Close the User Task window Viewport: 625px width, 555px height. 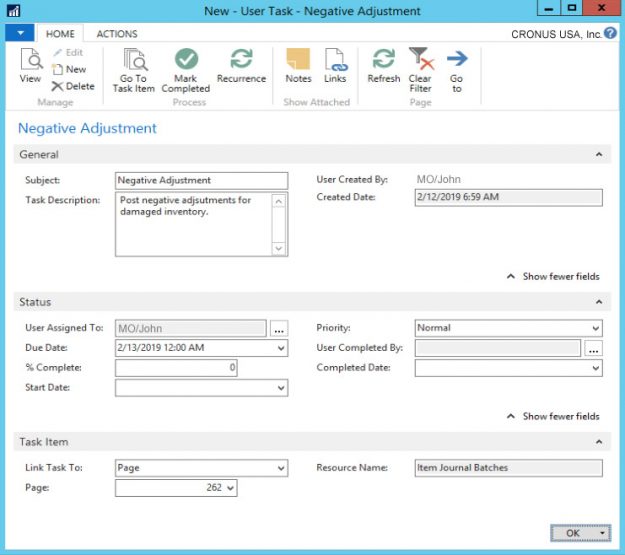pos(601,8)
